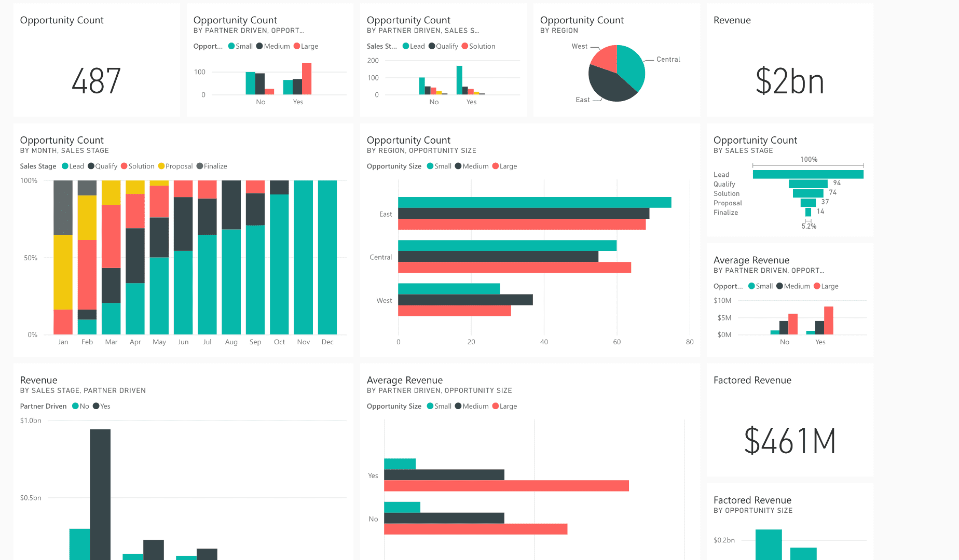The width and height of the screenshot is (959, 560).
Task: Click Proposal legend swatch in By Month chart
Action: 161,166
